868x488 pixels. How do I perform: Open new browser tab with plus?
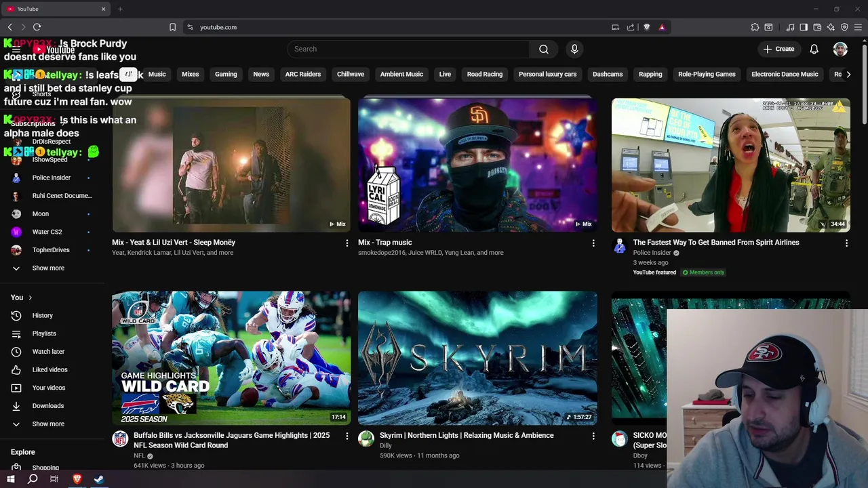(120, 9)
